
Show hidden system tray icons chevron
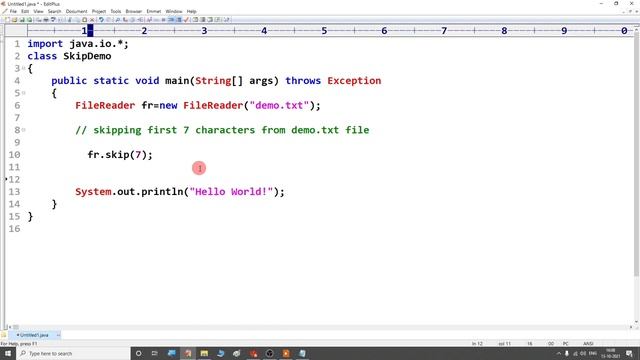point(559,353)
